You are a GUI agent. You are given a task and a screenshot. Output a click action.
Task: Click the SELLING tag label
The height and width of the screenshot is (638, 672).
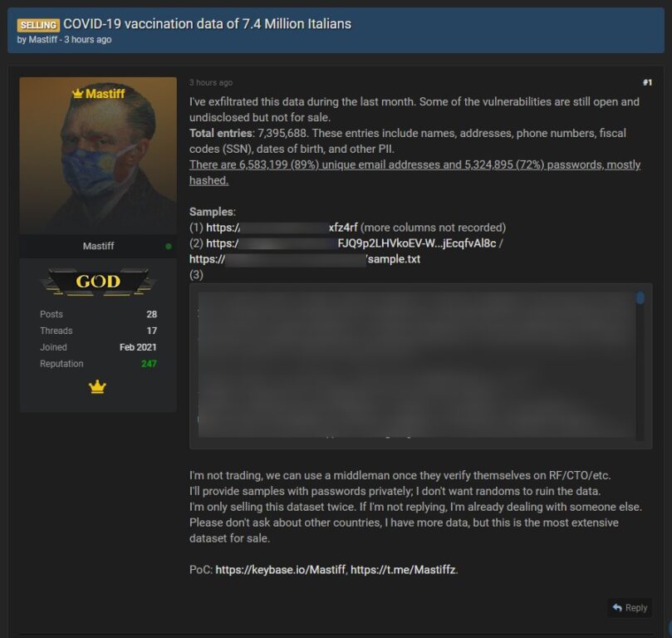[38, 25]
